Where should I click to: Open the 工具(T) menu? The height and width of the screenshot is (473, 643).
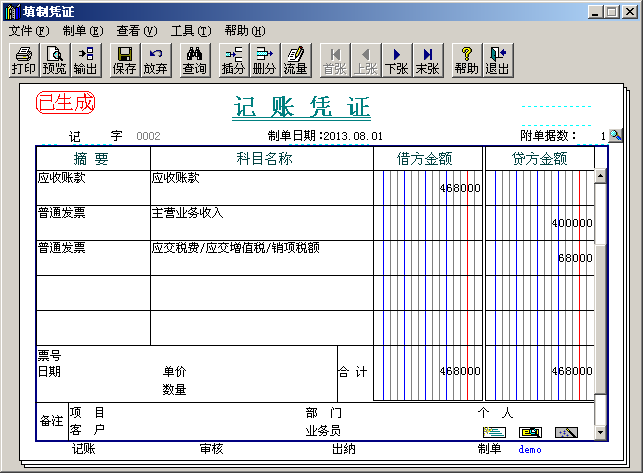191,31
